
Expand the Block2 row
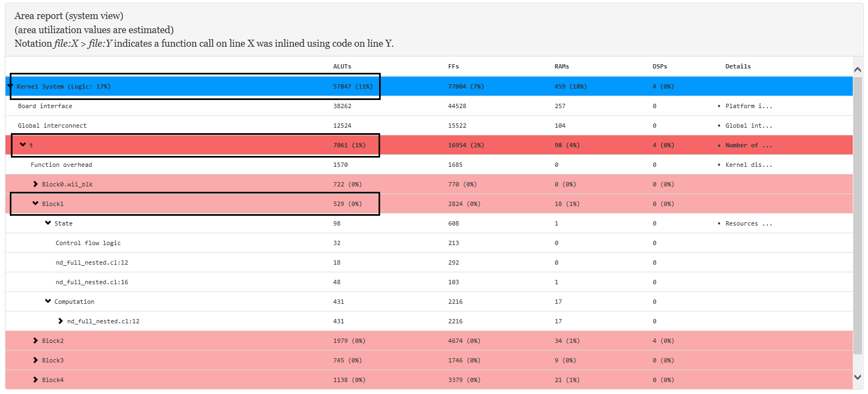pyautogui.click(x=35, y=341)
